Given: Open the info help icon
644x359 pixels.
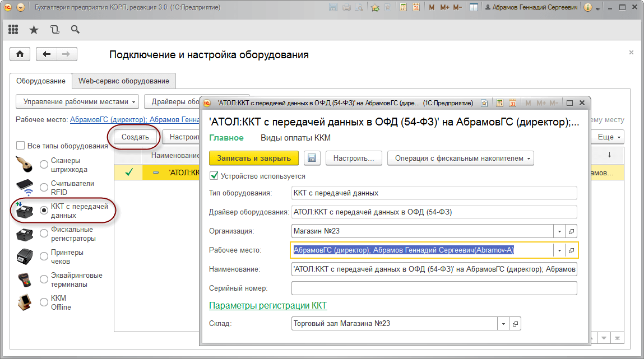Looking at the screenshot, I should [588, 7].
